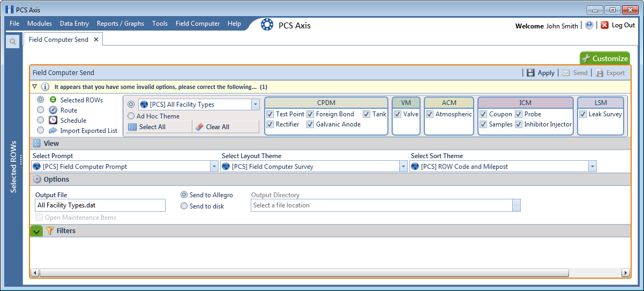Image resolution: width=644 pixels, height=291 pixels.
Task: Click the Route compass icon
Action: tap(53, 110)
